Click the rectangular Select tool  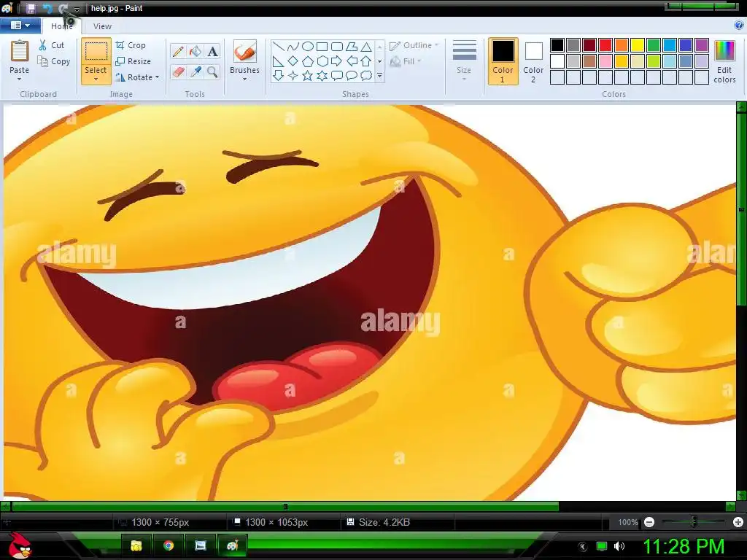click(96, 52)
